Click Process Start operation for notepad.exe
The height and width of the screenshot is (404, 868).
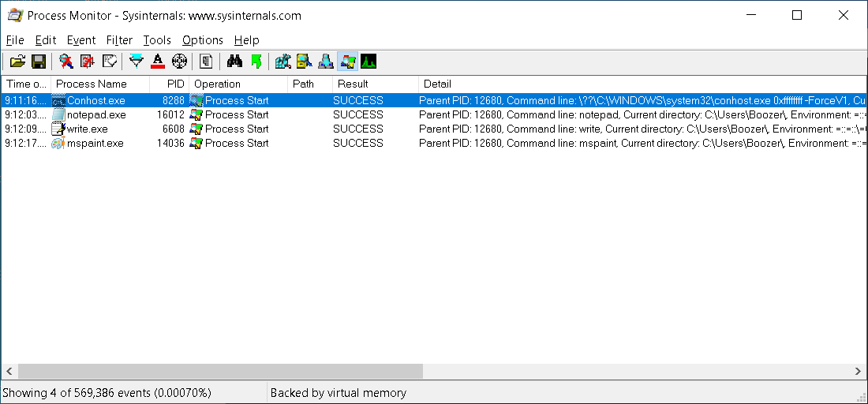[237, 114]
